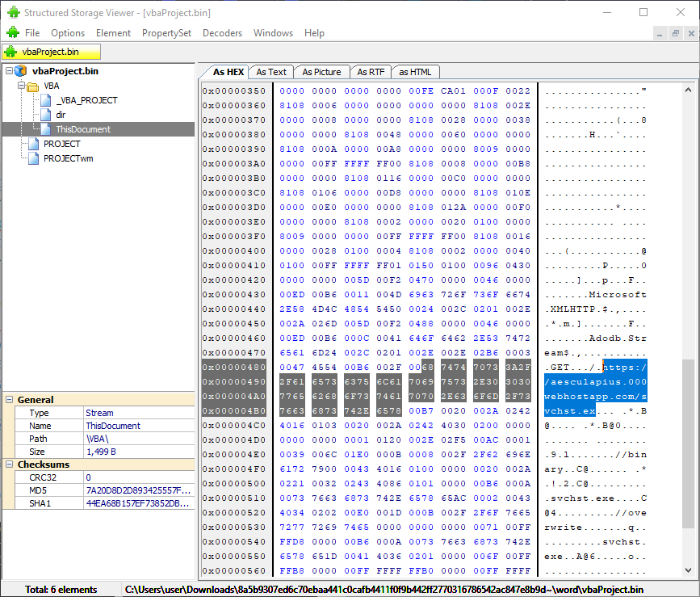Click offset 0x00000430 in hex view
The image size is (700, 597).
coord(234,294)
